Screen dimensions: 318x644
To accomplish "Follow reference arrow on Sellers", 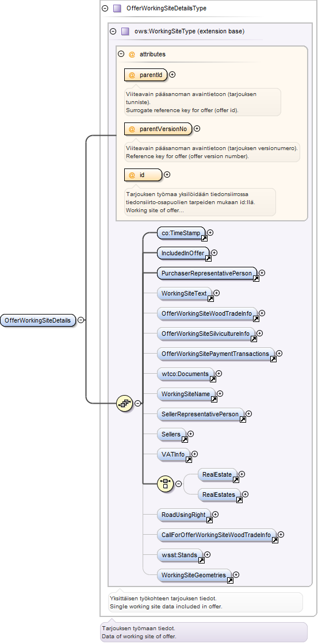I will click(185, 439).
